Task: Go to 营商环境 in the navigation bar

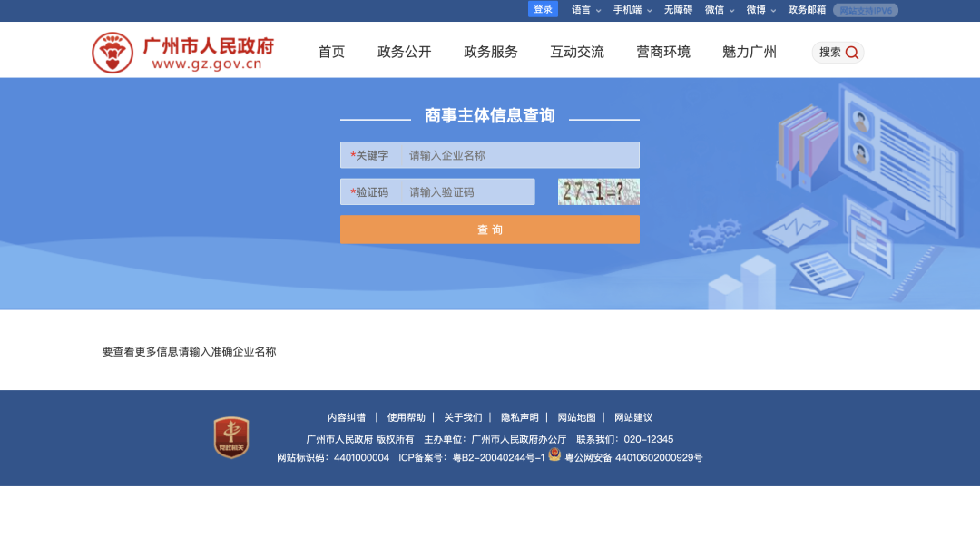Action: (662, 53)
